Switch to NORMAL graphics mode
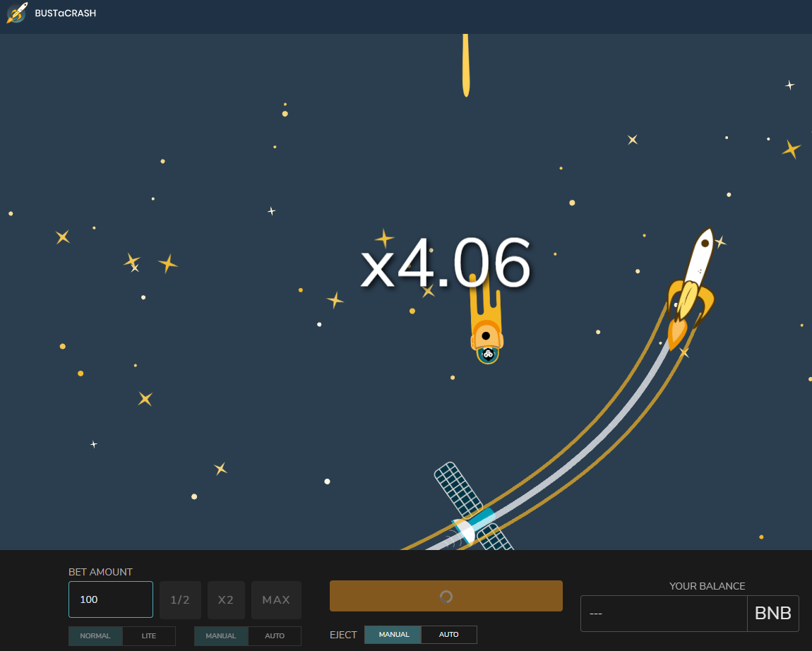The width and height of the screenshot is (812, 651). point(95,636)
